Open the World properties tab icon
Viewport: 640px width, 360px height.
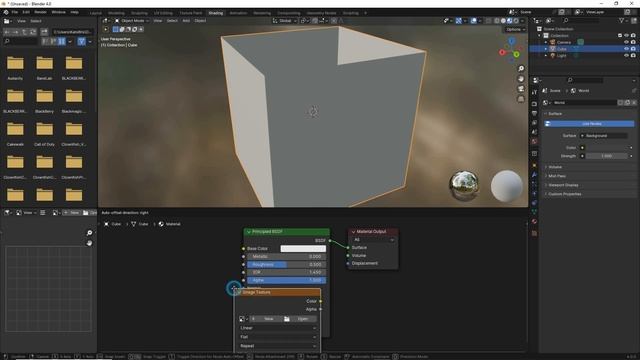(534, 142)
